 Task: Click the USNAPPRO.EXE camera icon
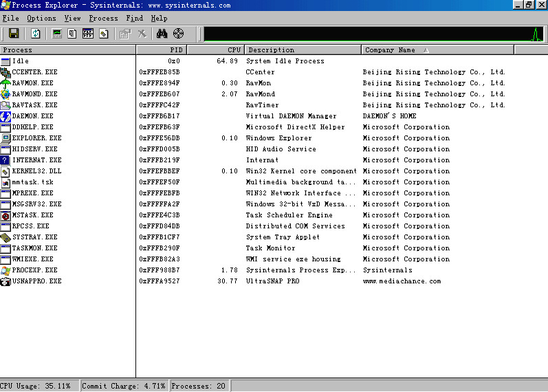point(6,281)
